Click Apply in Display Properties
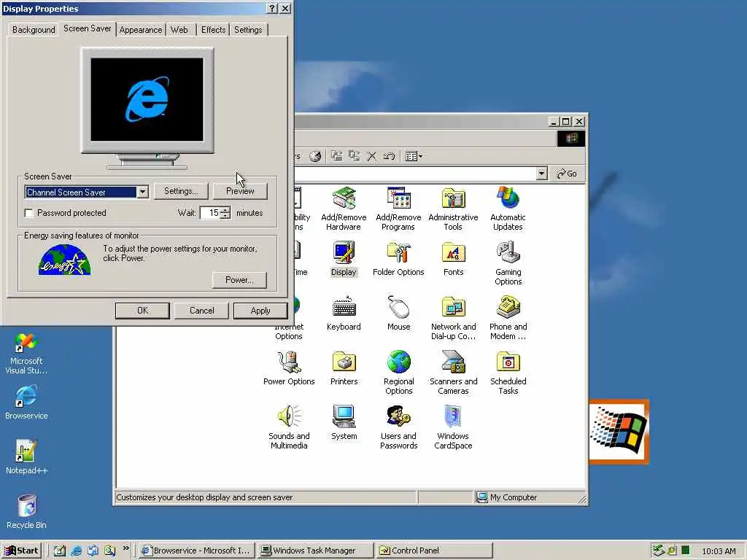 click(260, 311)
